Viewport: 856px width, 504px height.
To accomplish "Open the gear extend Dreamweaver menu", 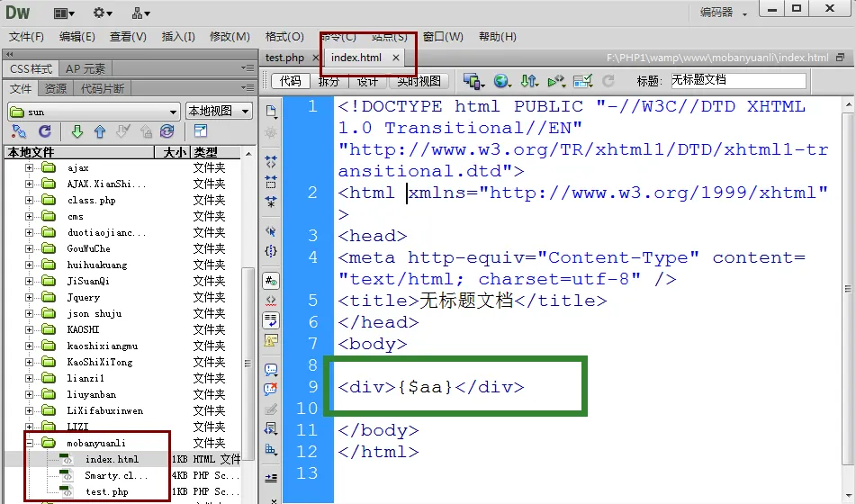I will point(102,13).
